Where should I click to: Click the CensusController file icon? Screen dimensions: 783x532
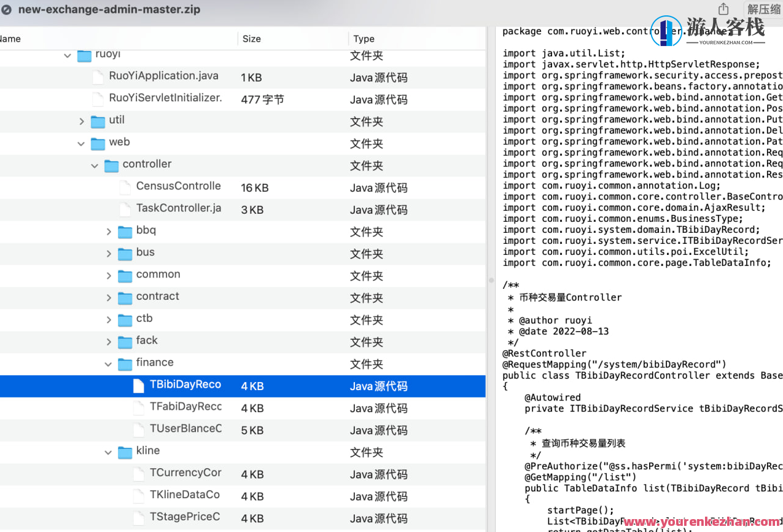click(125, 187)
